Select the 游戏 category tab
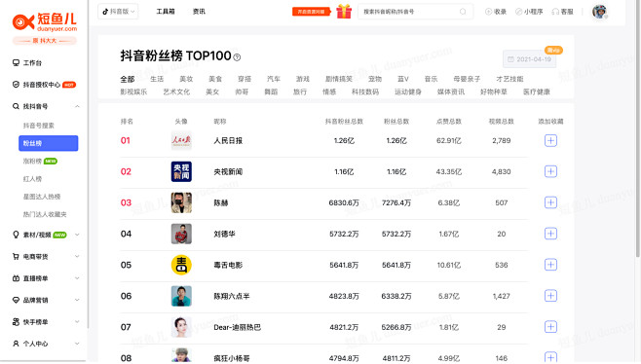 [303, 79]
